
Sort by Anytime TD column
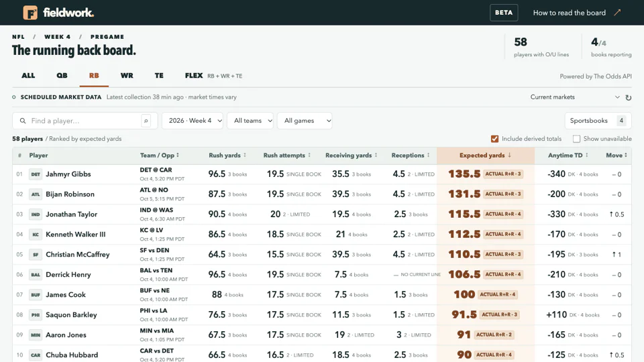pos(568,155)
